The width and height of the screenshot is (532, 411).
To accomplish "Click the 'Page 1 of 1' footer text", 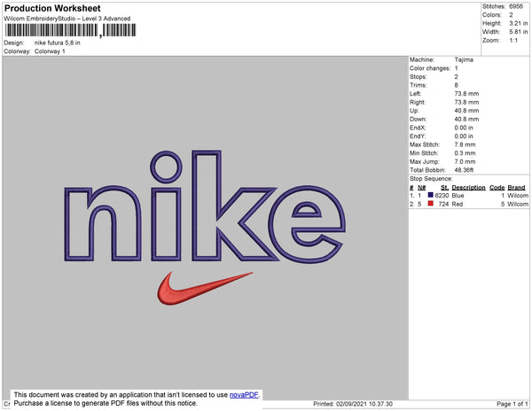I will coord(512,404).
